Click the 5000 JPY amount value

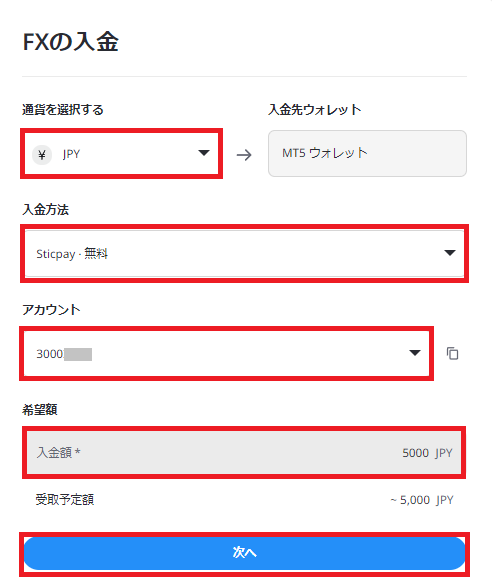427,453
